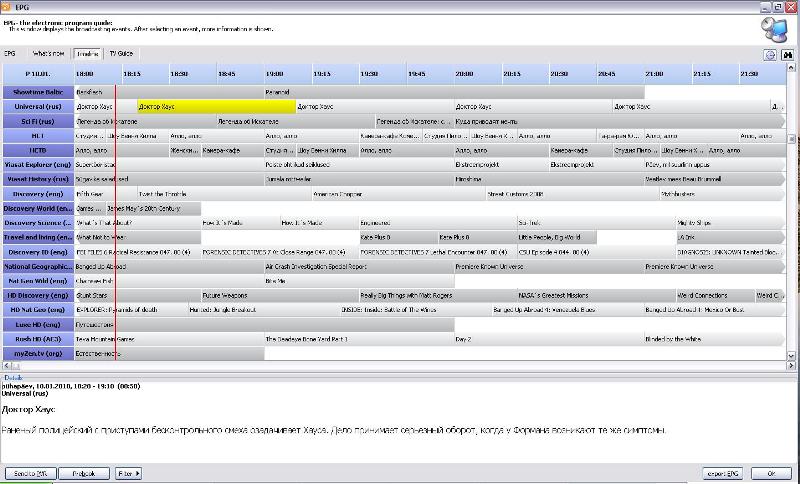Click the vertical scrollbar thumb
The image size is (800, 484).
point(791,139)
